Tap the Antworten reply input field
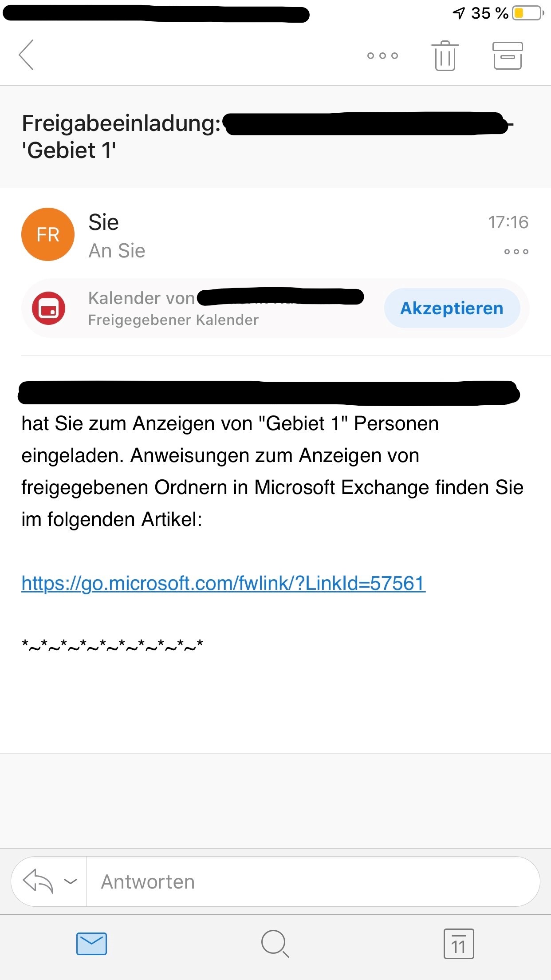Viewport: 551px width, 980px height. tap(313, 881)
